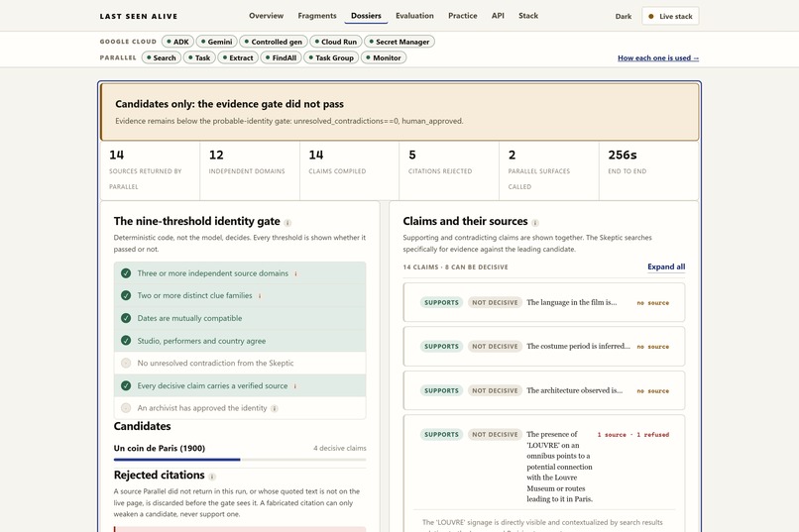
Task: Click check icon for Studio, performers and country
Action: [x=126, y=341]
